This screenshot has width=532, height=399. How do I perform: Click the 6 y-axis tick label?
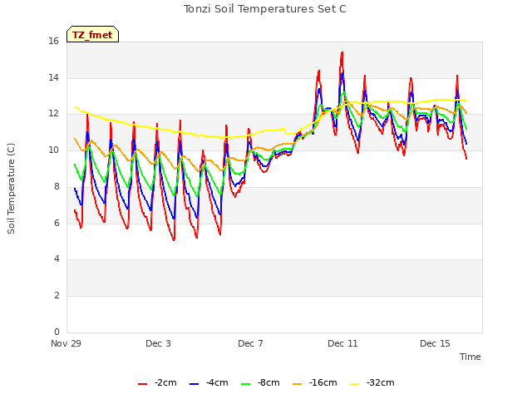point(57,223)
